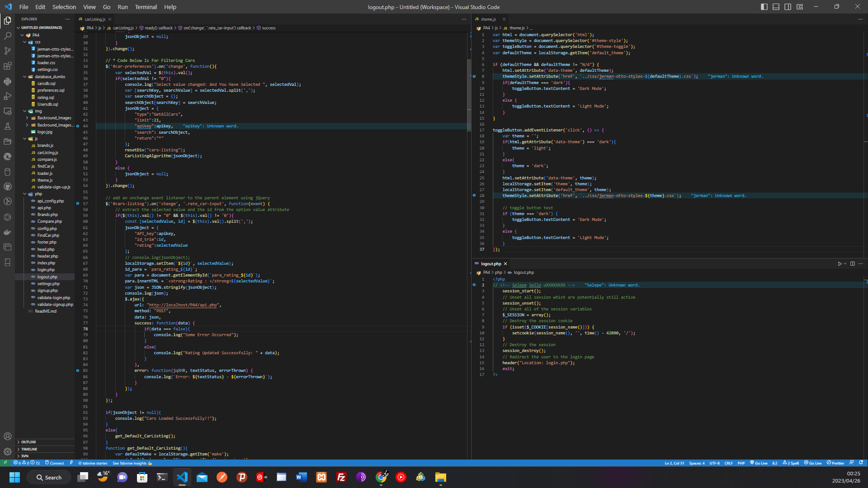868x488 pixels.
Task: Open login.php in the explorer
Action: pyautogui.click(x=46, y=270)
